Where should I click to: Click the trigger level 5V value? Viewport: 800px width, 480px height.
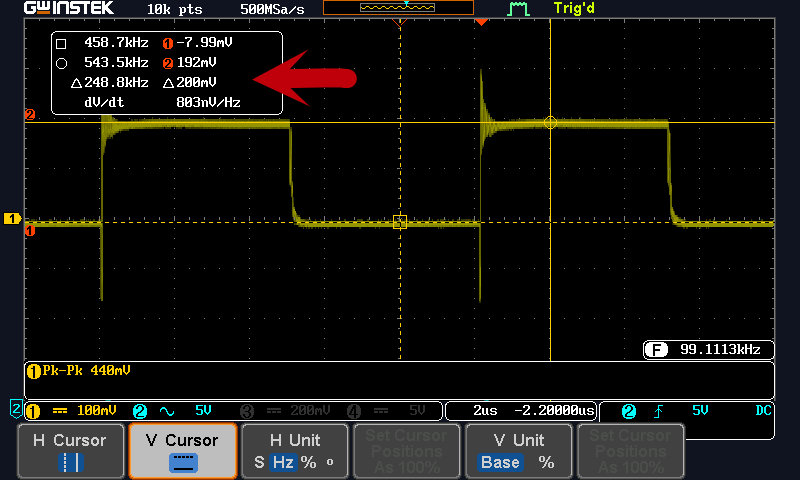tap(700, 410)
